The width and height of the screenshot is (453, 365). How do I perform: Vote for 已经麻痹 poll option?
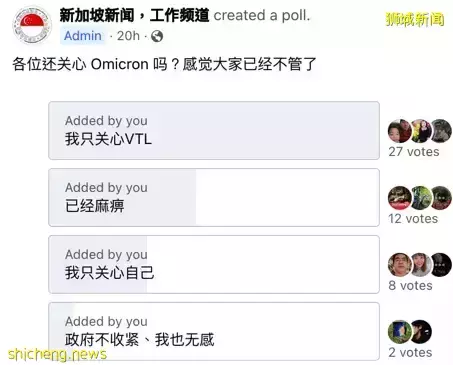(x=214, y=198)
